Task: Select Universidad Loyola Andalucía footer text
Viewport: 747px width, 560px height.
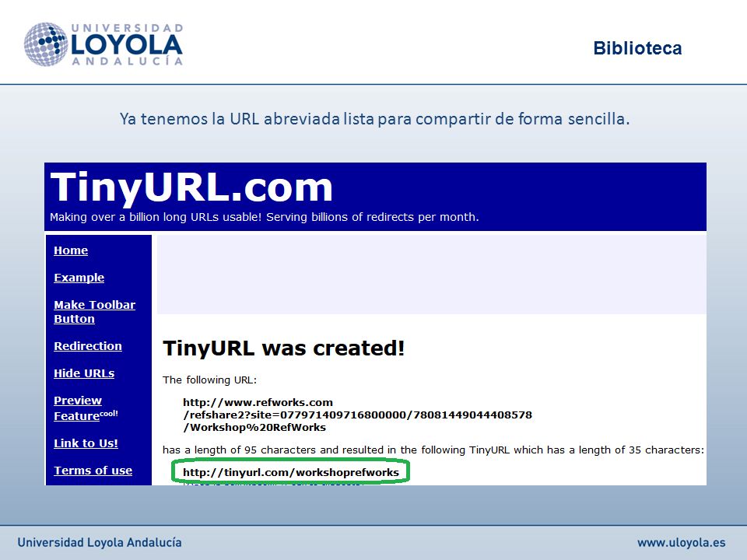Action: [x=100, y=542]
